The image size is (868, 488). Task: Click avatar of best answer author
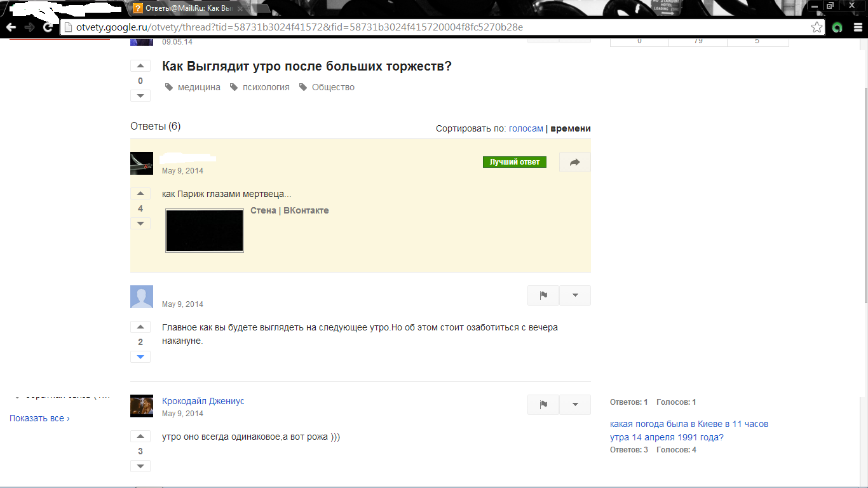click(142, 163)
